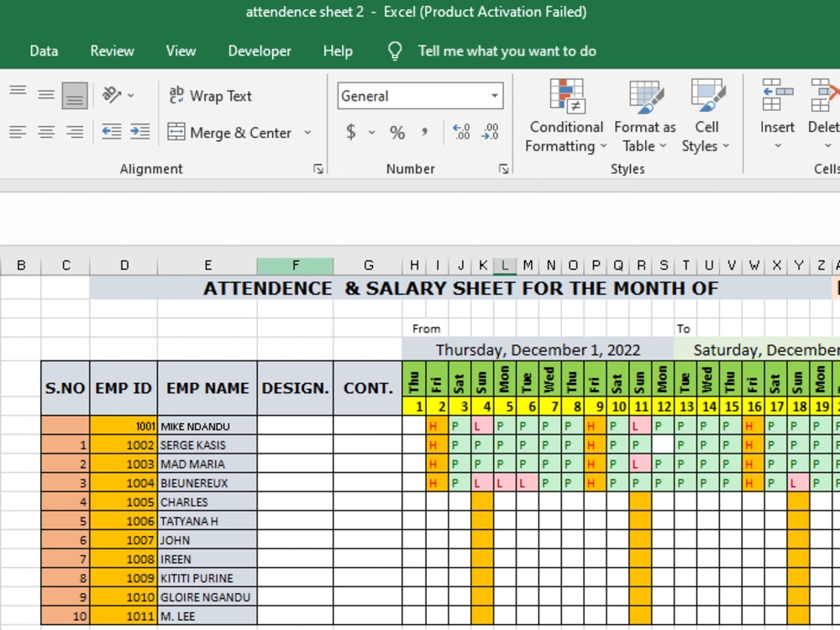Apply percent style
The width and height of the screenshot is (840, 630).
coord(397,133)
